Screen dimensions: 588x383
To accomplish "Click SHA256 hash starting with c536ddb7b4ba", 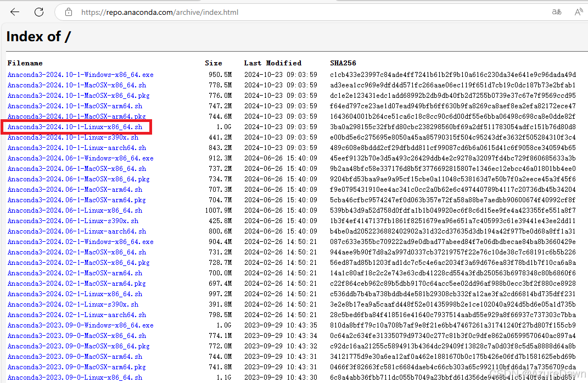I will (x=452, y=294).
